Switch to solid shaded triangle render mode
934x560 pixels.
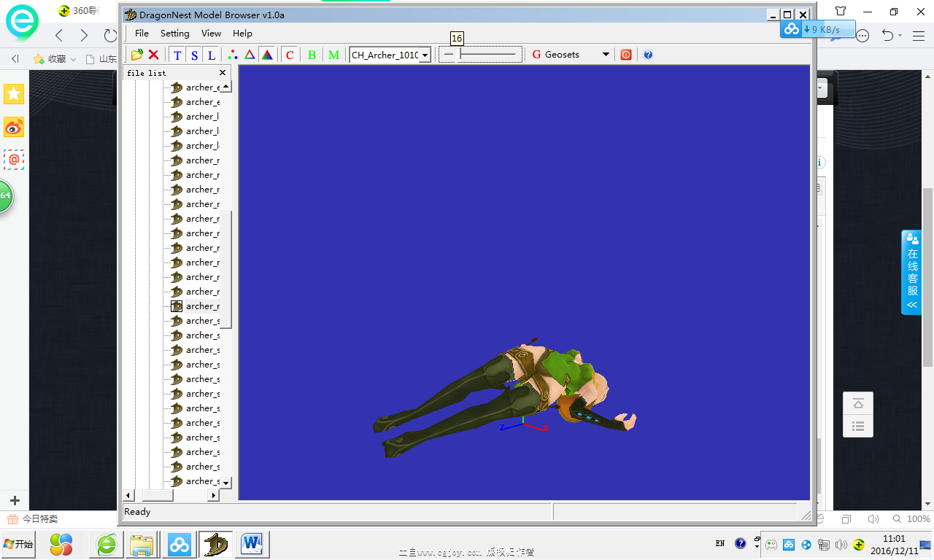click(x=267, y=55)
